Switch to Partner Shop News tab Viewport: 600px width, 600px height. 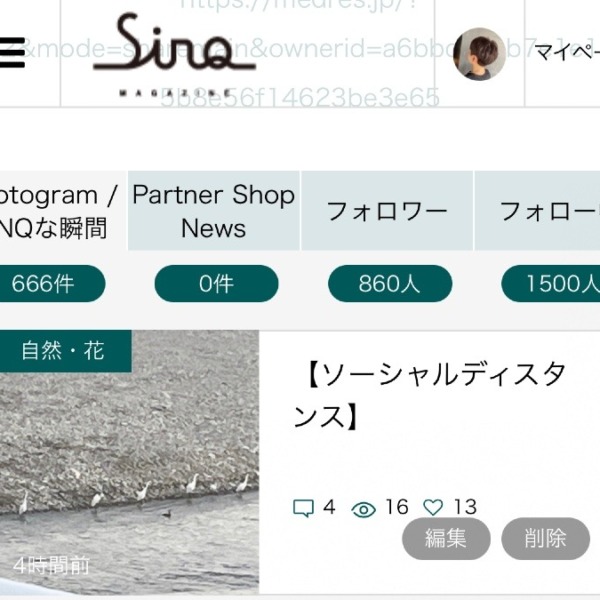point(214,211)
